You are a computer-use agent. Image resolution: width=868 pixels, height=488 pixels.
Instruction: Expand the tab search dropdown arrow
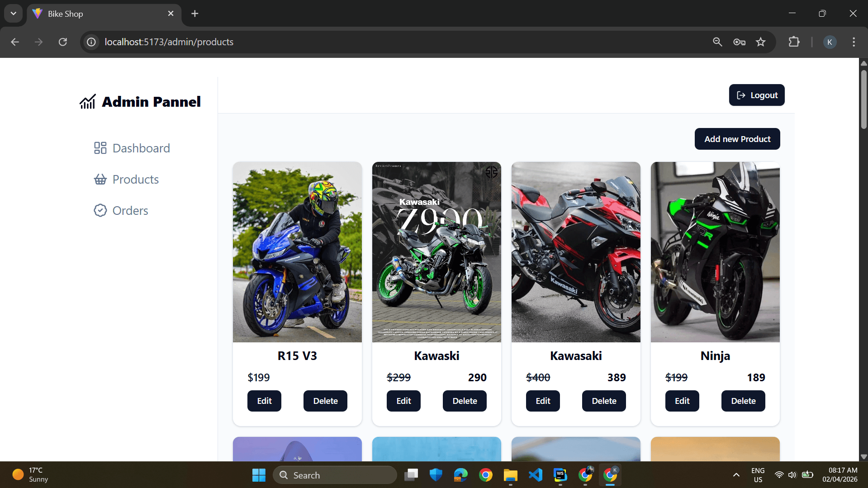coord(14,14)
